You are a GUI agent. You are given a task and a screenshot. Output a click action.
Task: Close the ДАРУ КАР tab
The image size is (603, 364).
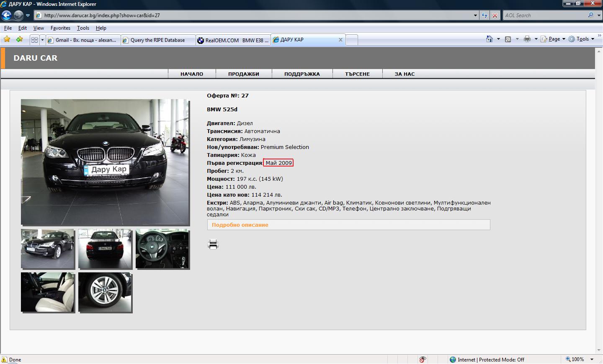coord(340,40)
